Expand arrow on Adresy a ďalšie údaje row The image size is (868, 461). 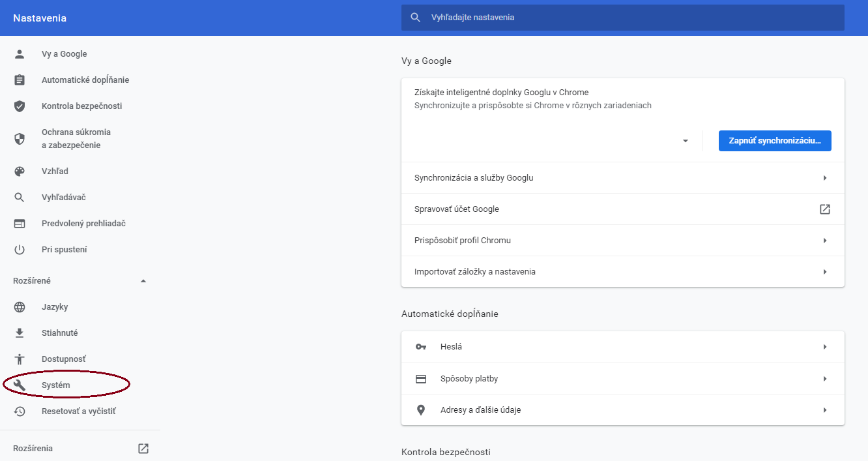(x=825, y=410)
